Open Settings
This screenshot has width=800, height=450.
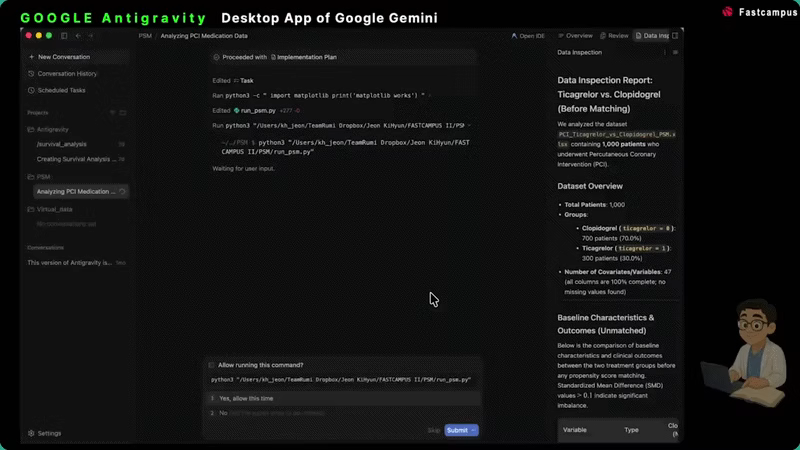(x=45, y=433)
